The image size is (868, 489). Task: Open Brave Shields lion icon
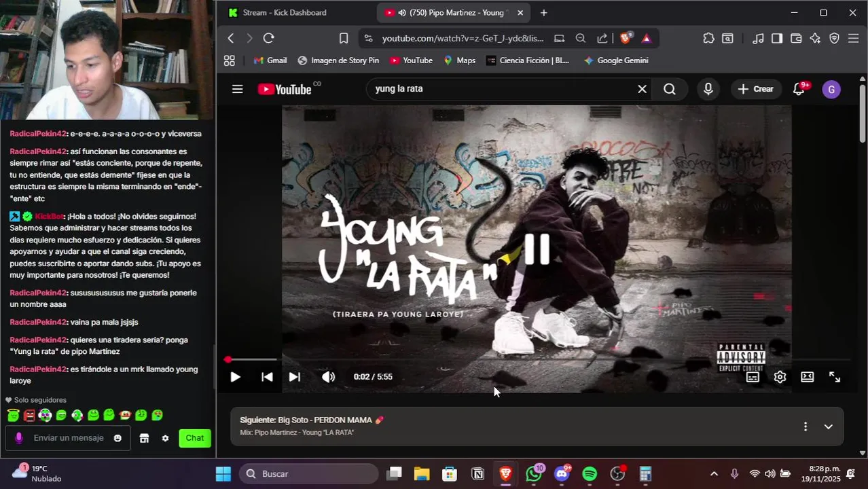pos(626,39)
